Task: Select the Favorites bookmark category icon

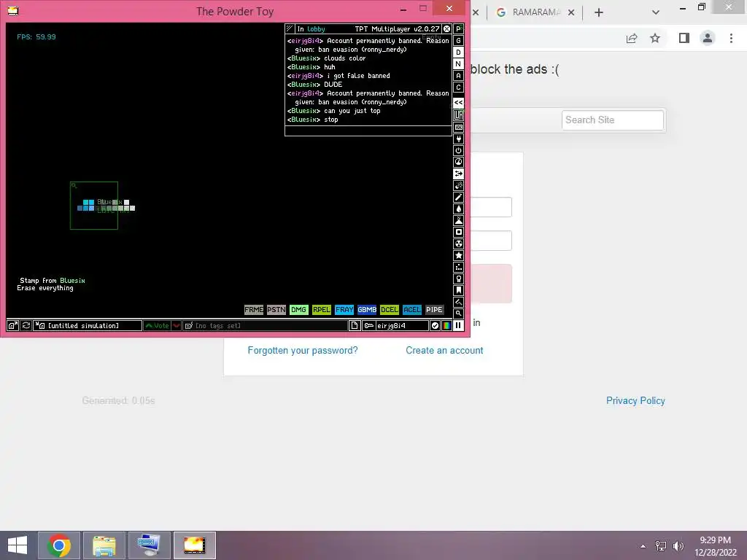Action: pyautogui.click(x=458, y=290)
